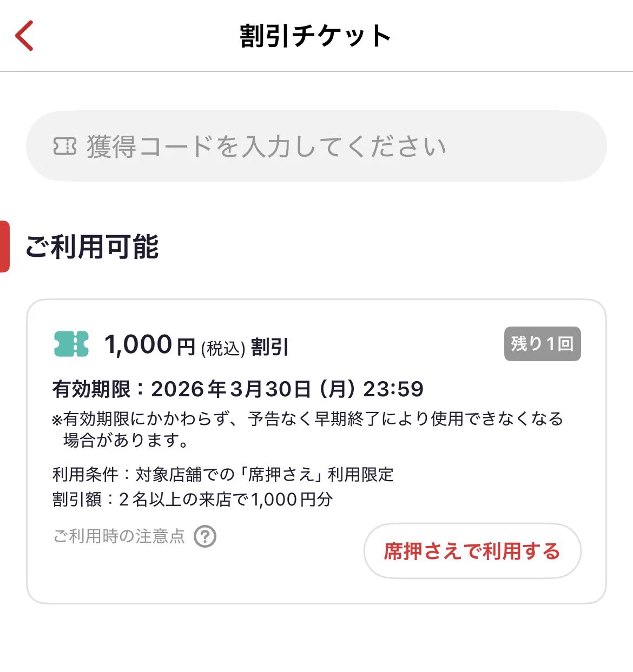
Task: Click the (税込) tax-included label
Action: 223,349
